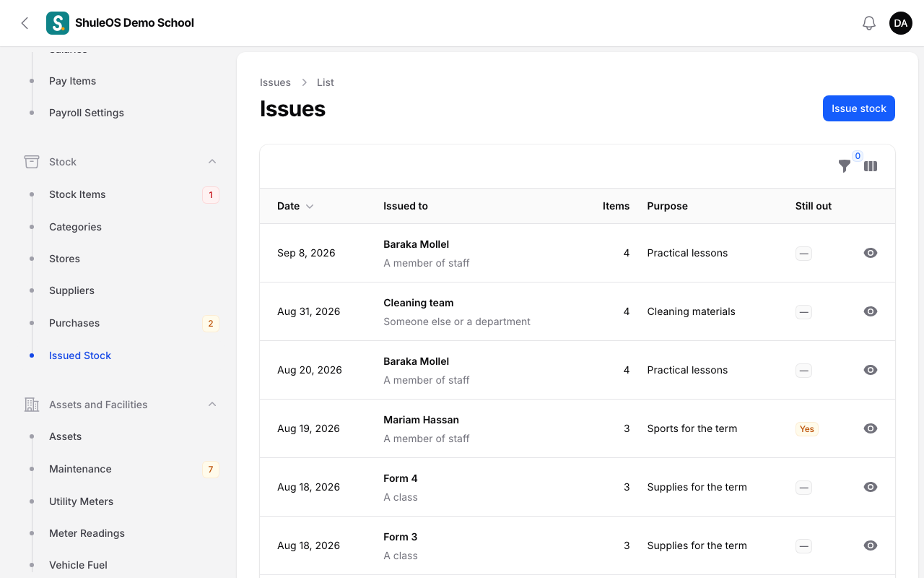
Task: Toggle table columns icon
Action: [x=871, y=166]
